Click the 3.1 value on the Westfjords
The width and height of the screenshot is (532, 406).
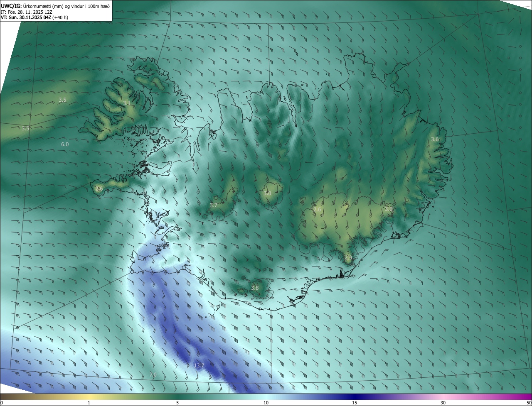[x=127, y=103]
